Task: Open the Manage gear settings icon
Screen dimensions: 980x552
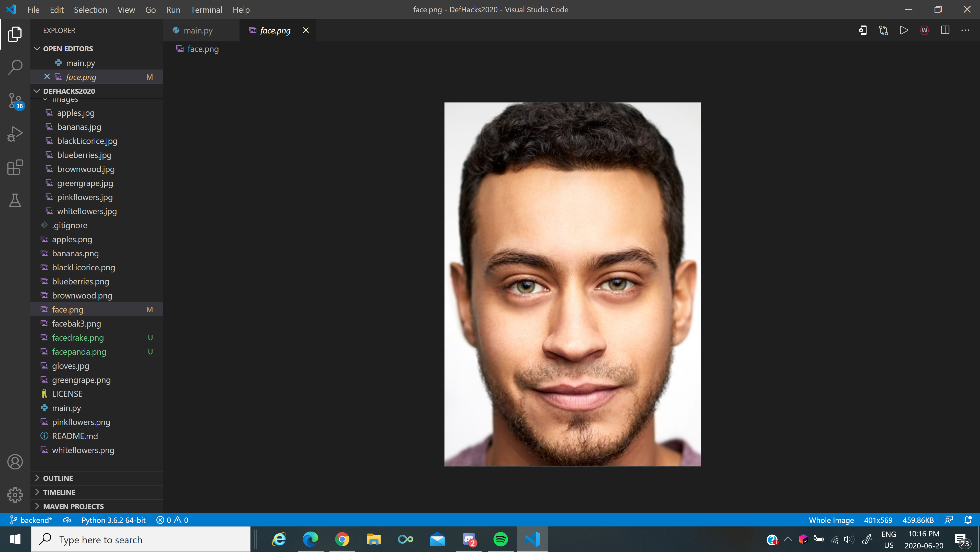Action: pyautogui.click(x=15, y=494)
